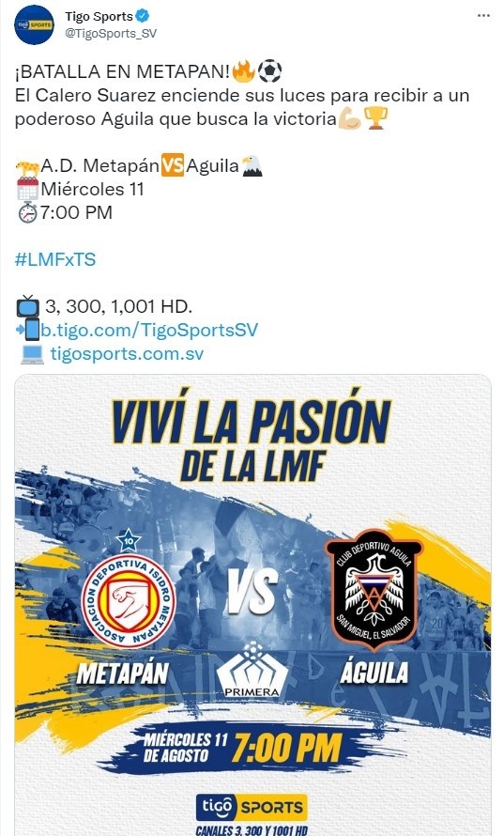This screenshot has width=504, height=836.
Task: Open the @TigoSports_SV handle link
Action: point(111,33)
